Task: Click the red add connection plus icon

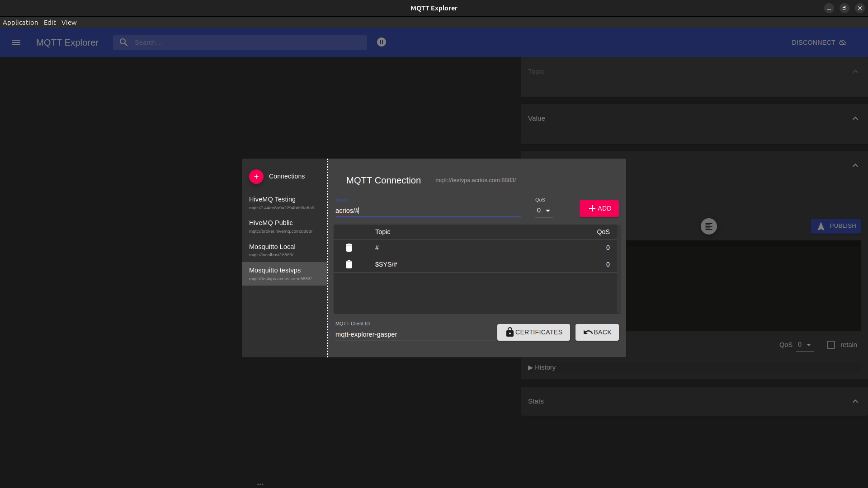Action: point(256,177)
